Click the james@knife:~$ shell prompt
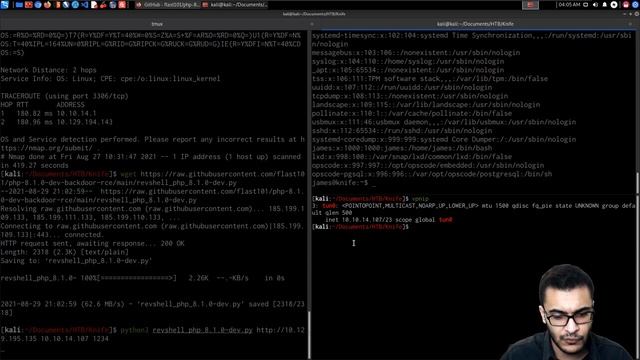Image resolution: width=640 pixels, height=360 pixels. [x=340, y=182]
